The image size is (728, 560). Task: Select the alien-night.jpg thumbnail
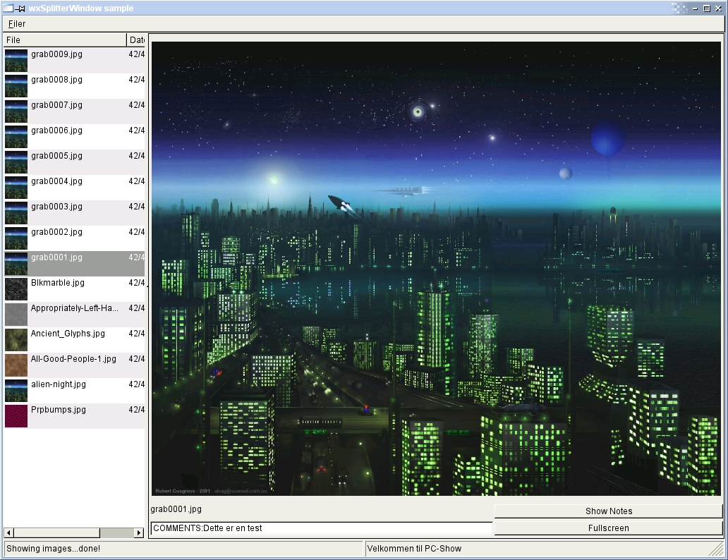pyautogui.click(x=16, y=390)
